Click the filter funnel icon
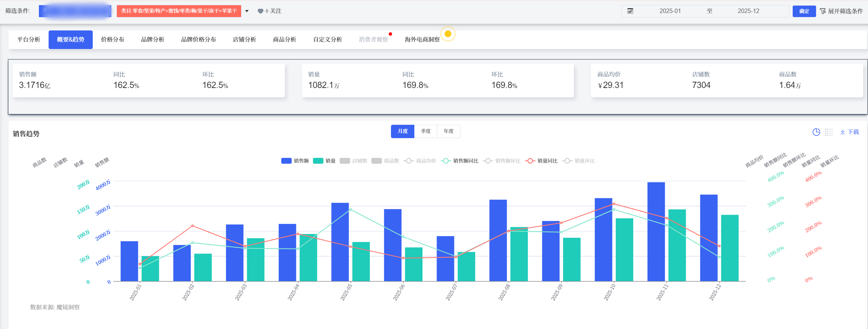 tap(823, 11)
